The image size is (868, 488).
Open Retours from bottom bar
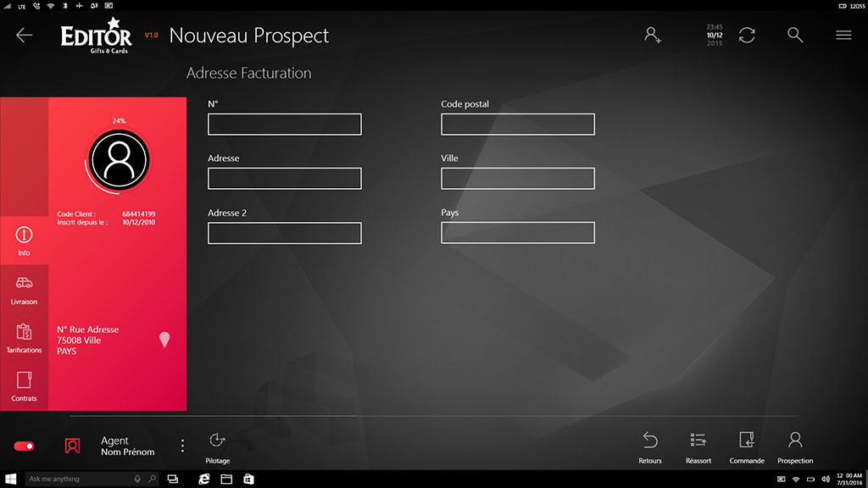click(x=650, y=441)
